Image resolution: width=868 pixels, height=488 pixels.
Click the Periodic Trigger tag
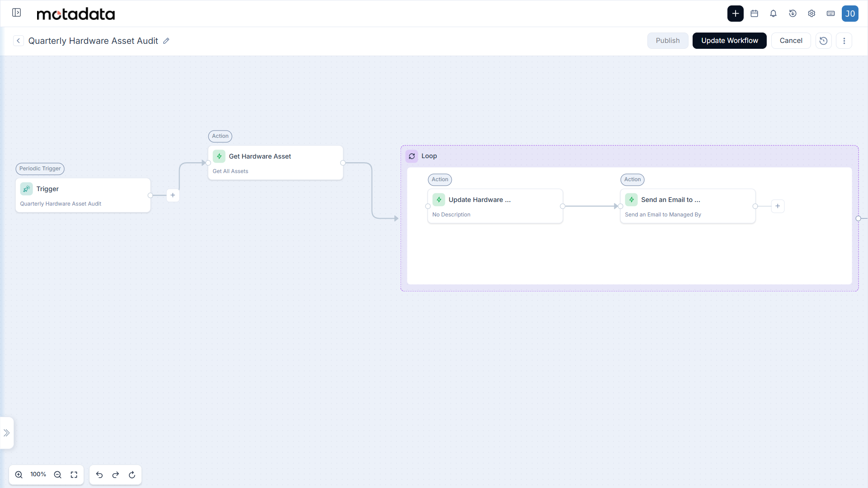pyautogui.click(x=40, y=169)
